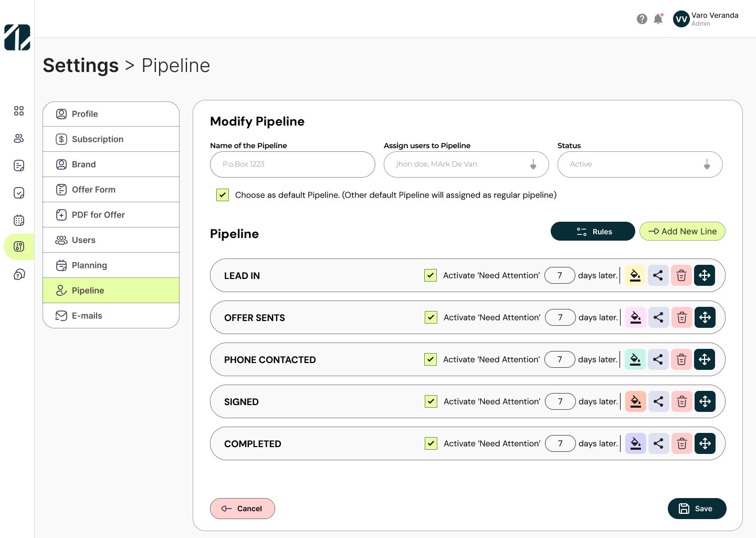The image size is (756, 538).
Task: Click trash icon on COMPLETED row
Action: pos(681,443)
